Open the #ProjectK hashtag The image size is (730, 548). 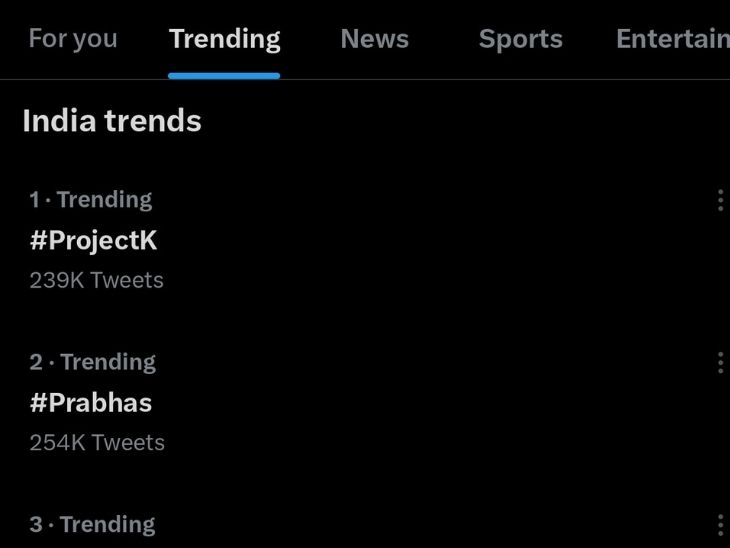tap(93, 241)
